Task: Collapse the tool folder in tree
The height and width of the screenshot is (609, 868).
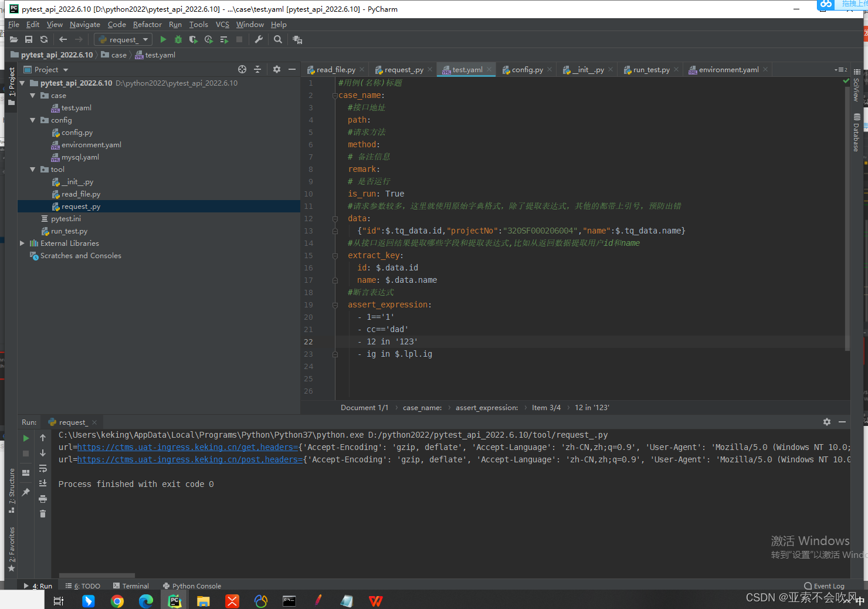Action: click(33, 170)
